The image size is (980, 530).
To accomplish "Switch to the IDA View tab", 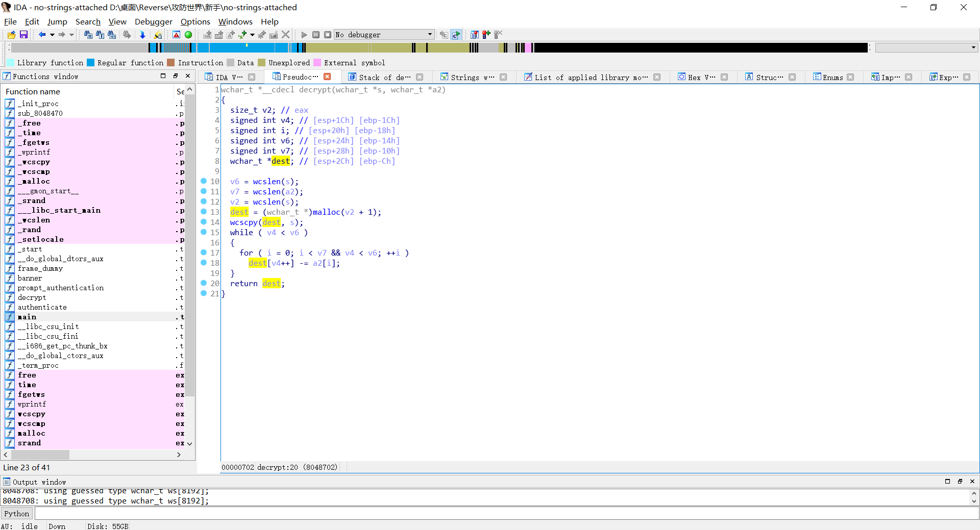I will pyautogui.click(x=229, y=77).
